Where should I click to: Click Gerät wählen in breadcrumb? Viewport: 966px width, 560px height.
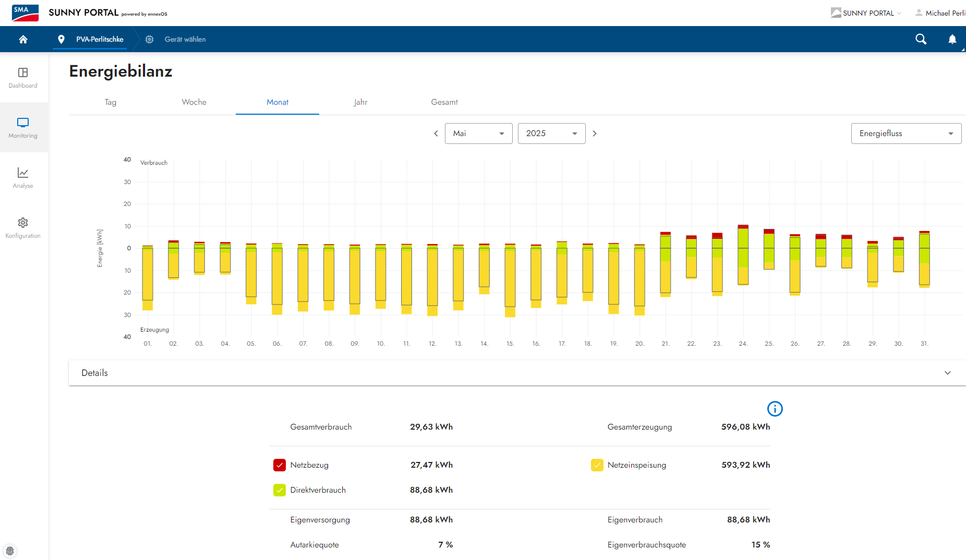(185, 39)
